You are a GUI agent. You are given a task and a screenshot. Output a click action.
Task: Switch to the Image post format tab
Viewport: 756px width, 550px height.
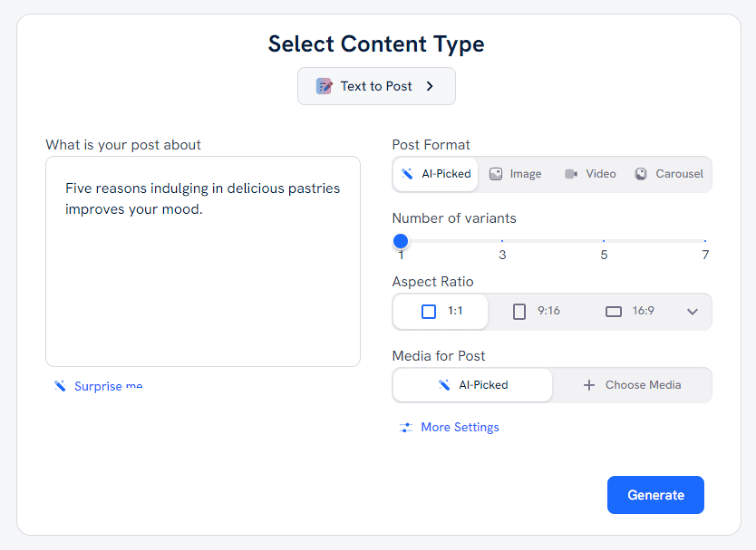pyautogui.click(x=515, y=173)
